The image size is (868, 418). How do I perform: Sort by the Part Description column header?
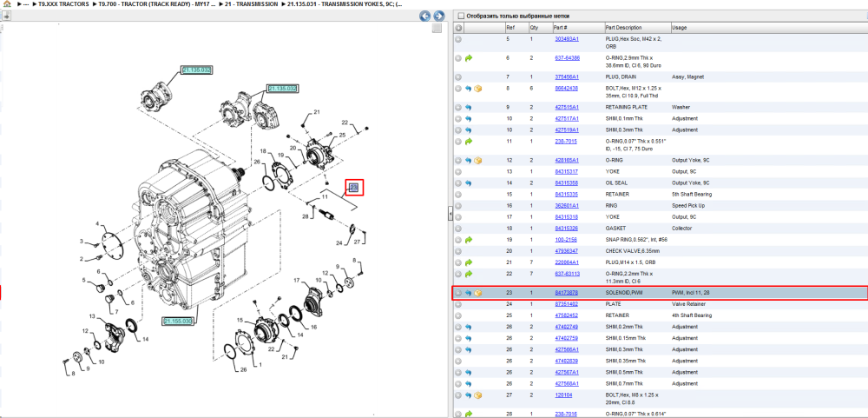click(636, 27)
